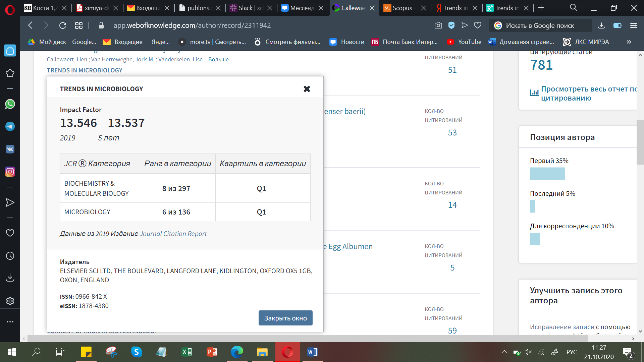Screen dimensions: 644x362
Task: Open Telegram messenger in the sidebar
Action: (x=10, y=127)
